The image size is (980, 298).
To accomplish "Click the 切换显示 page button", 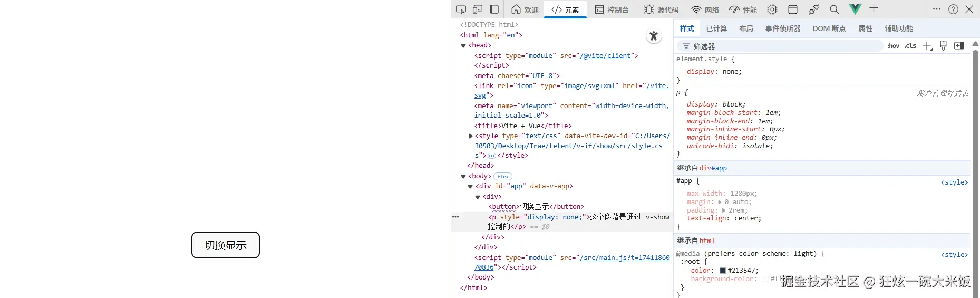I will pos(226,245).
